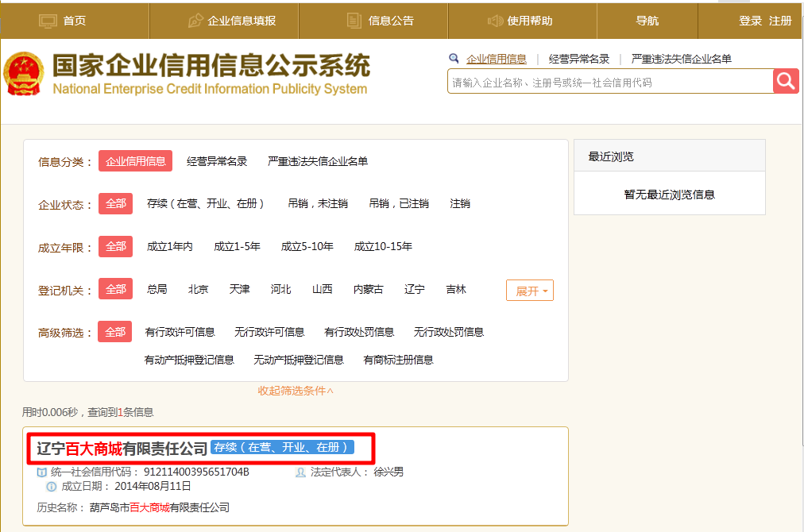The height and width of the screenshot is (532, 804).
Task: Click the pencil icon beside 企业信息填报
Action: (195, 21)
